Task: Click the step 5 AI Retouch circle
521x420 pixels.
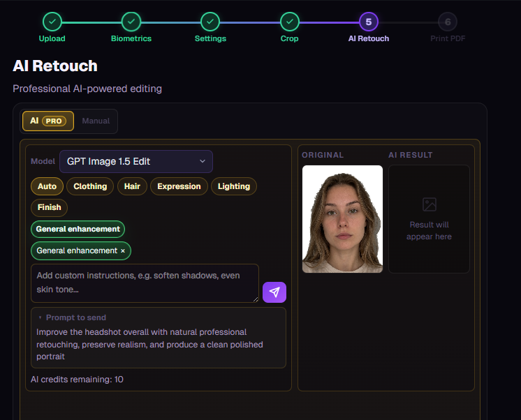Action: click(x=369, y=22)
